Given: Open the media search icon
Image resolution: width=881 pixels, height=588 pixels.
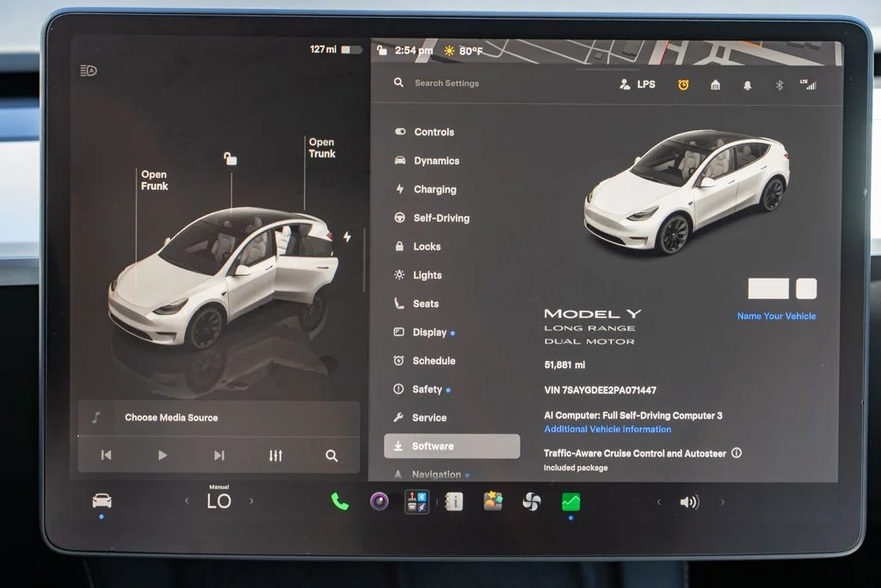Looking at the screenshot, I should (x=331, y=456).
